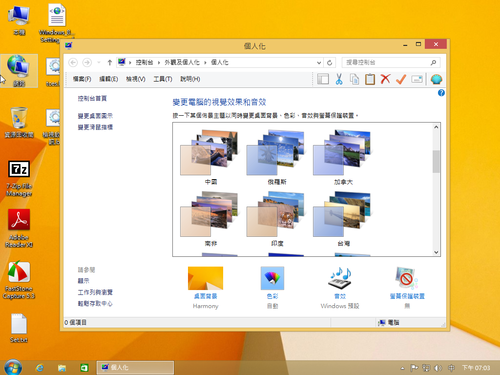Expand breadcrumb arrow after 外觀及個人化

click(205, 62)
